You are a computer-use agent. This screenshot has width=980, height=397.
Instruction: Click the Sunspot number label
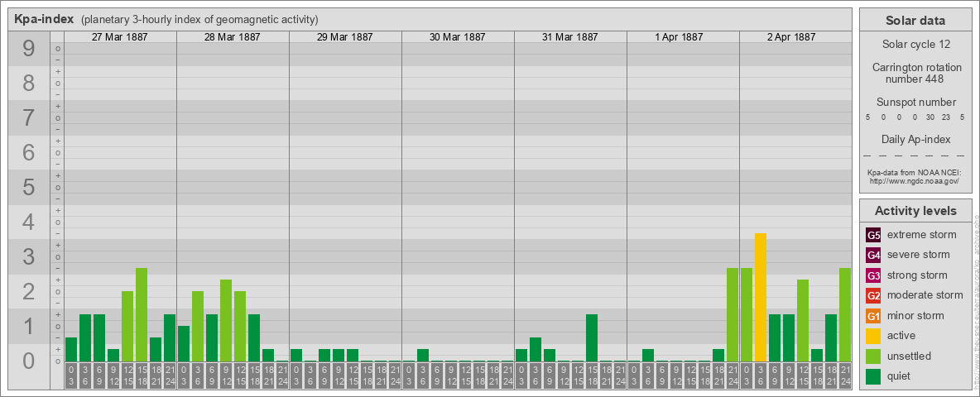point(915,103)
